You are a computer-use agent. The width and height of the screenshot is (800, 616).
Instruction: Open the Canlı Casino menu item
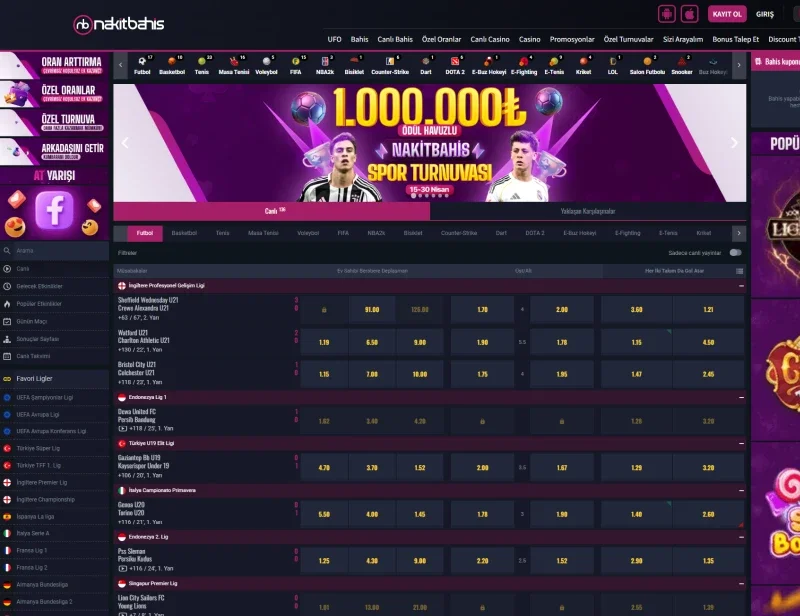pos(490,39)
